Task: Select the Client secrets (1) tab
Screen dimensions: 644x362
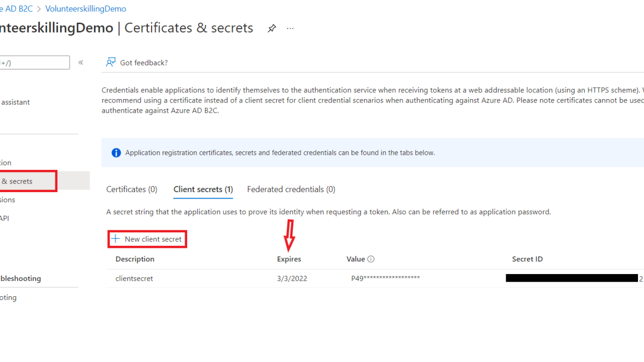Action: 203,190
